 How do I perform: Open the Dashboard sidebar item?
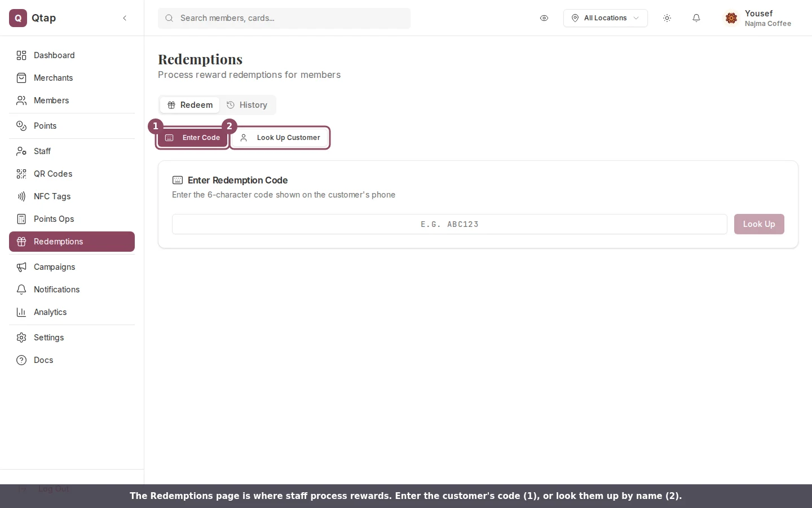72,55
